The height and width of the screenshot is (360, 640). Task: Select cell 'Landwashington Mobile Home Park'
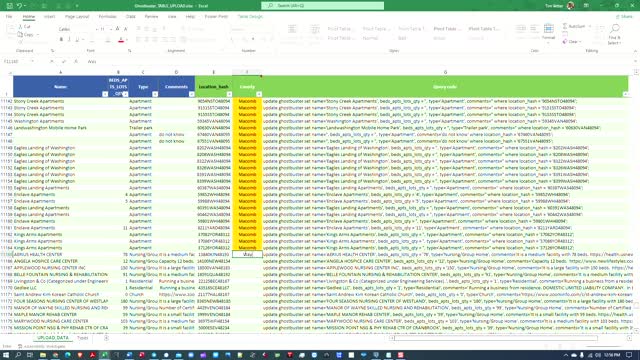coord(60,128)
